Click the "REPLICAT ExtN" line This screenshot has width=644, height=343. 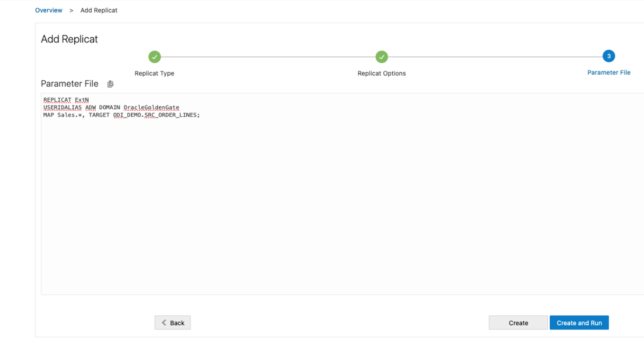pyautogui.click(x=66, y=100)
